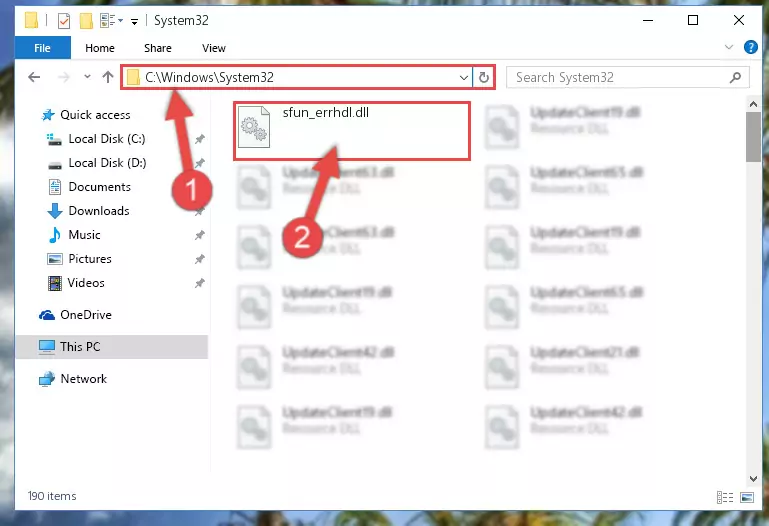Refresh the System32 folder

coord(484,77)
